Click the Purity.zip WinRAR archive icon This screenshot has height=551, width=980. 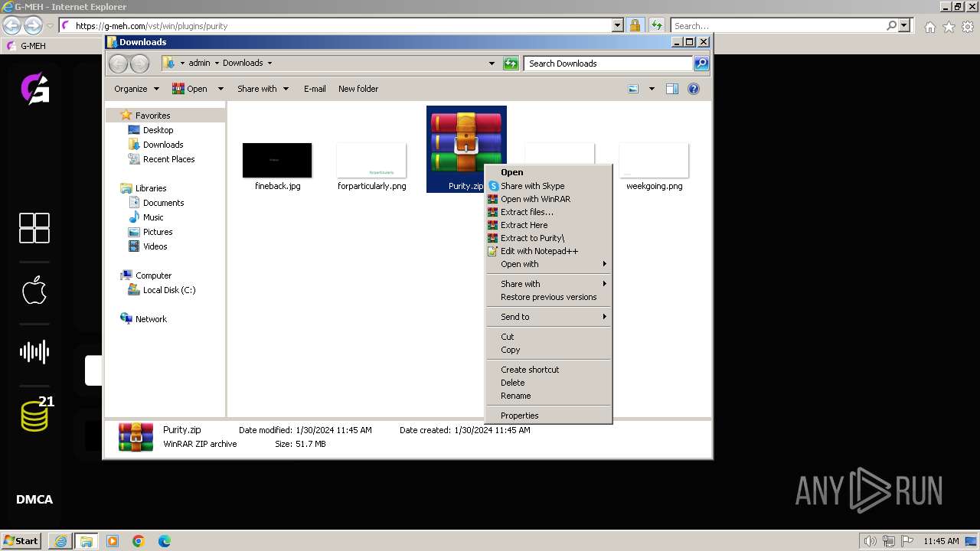466,143
